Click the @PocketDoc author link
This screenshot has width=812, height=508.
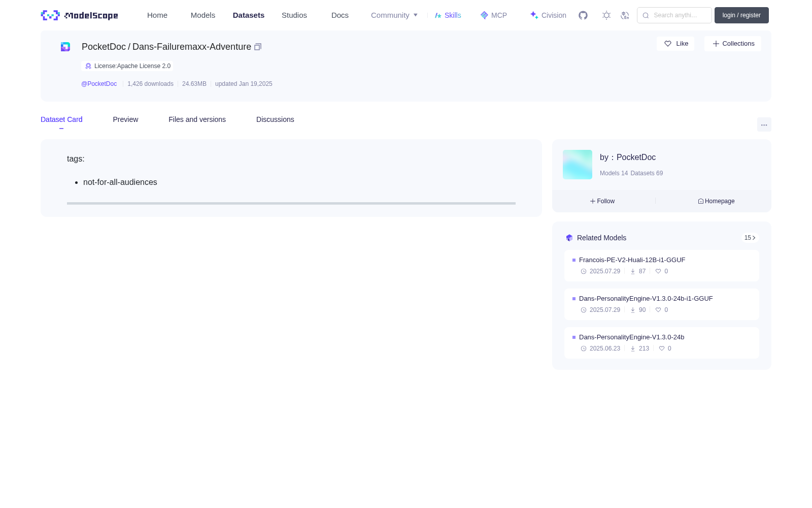(99, 84)
